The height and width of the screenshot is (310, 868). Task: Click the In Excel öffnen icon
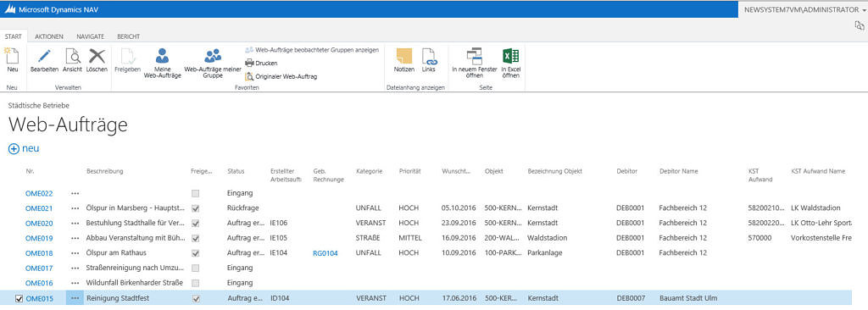pyautogui.click(x=510, y=56)
